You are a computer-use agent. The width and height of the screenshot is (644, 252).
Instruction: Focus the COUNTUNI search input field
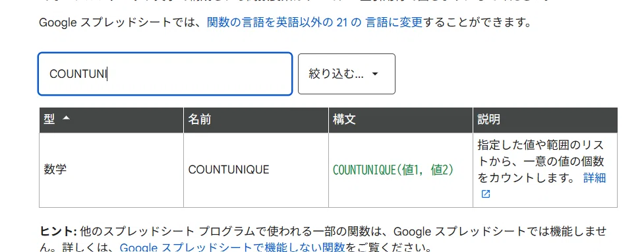click(x=165, y=74)
